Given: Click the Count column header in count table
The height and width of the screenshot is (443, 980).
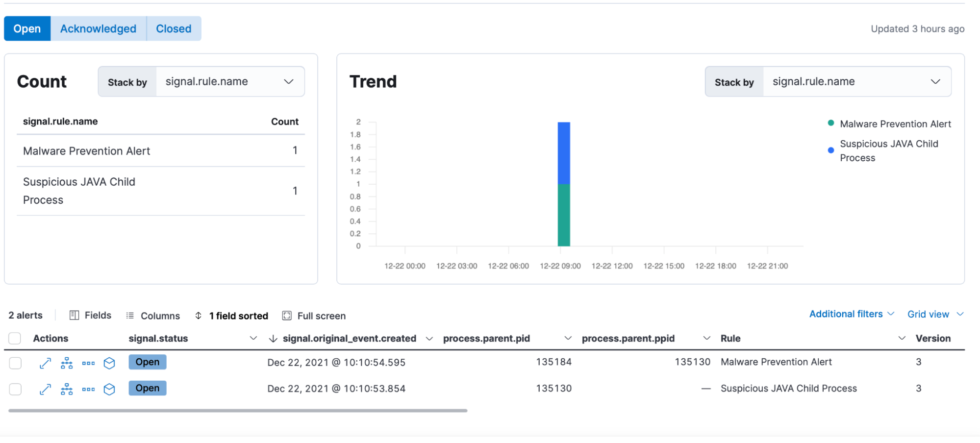Looking at the screenshot, I should [x=285, y=122].
